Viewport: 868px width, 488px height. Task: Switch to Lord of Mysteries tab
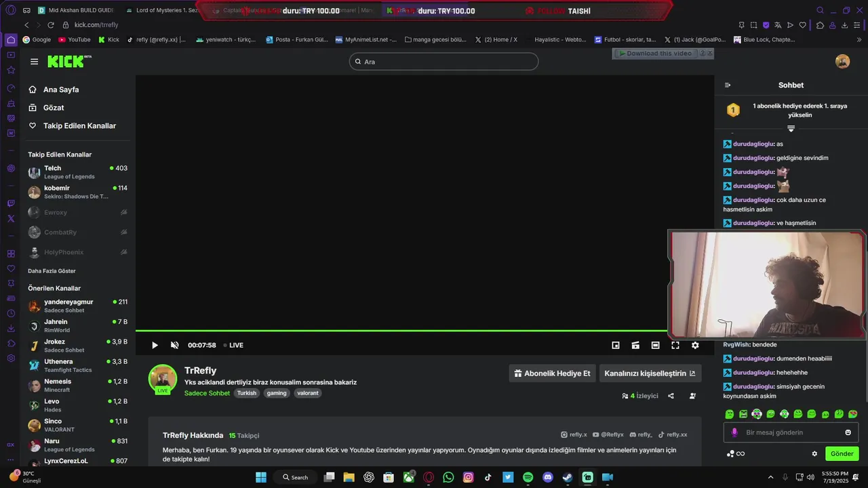161,11
